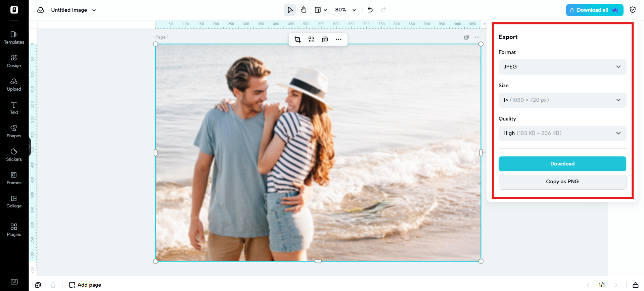The image size is (644, 291).
Task: Undo the last action
Action: click(370, 10)
